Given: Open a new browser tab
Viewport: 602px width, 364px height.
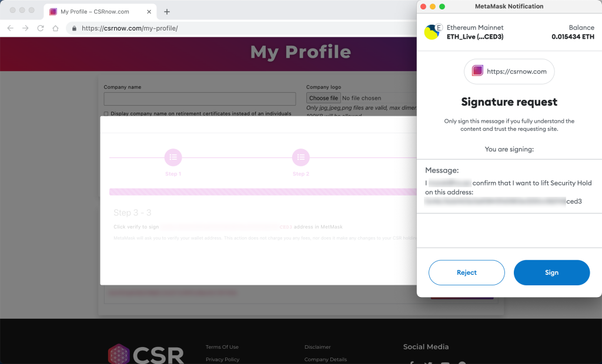Looking at the screenshot, I should (x=166, y=12).
